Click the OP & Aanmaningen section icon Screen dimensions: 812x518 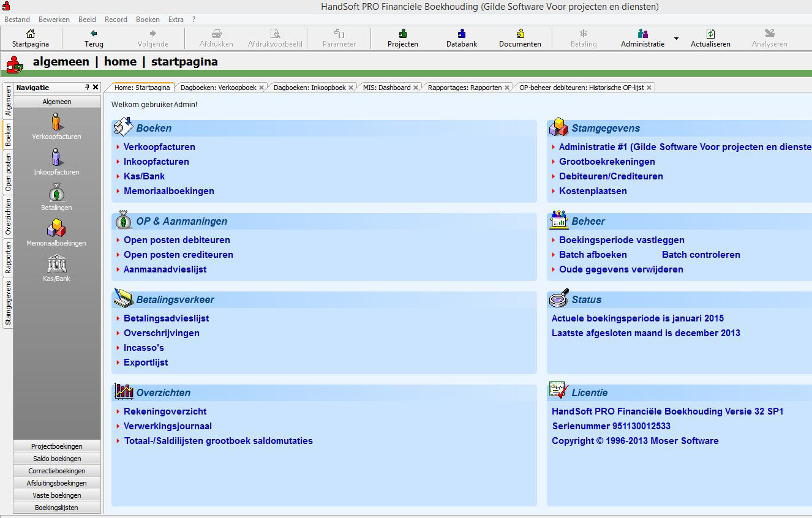coord(124,220)
